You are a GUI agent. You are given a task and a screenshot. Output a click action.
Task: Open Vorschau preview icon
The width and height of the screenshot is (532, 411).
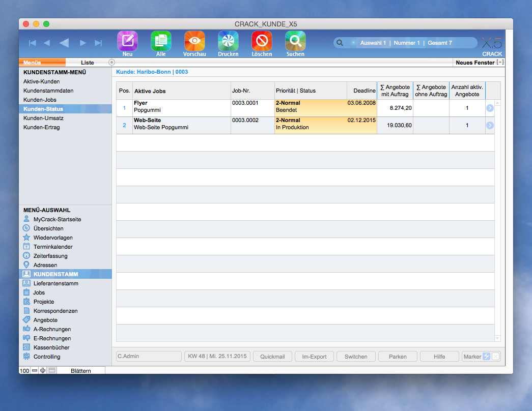point(194,41)
